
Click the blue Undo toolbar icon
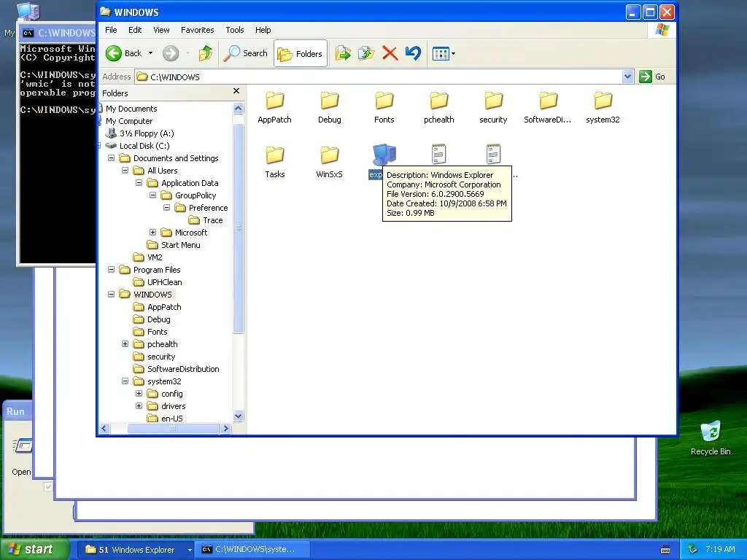pos(413,53)
